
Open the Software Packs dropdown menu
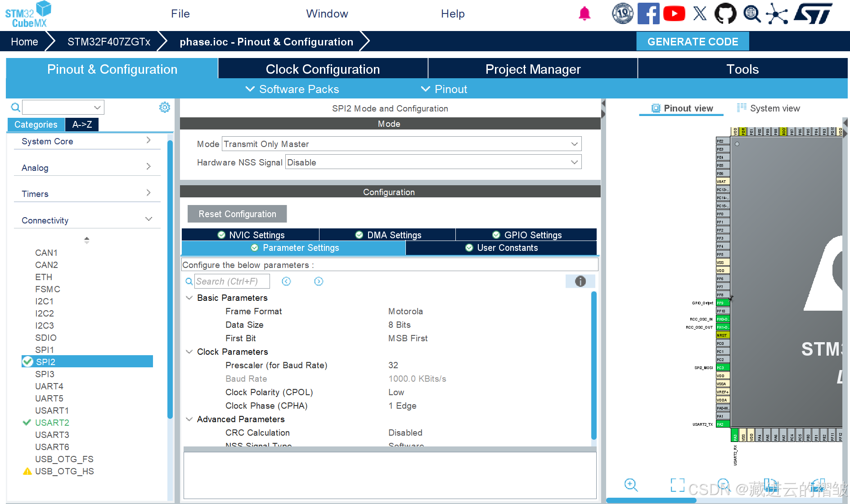point(292,89)
